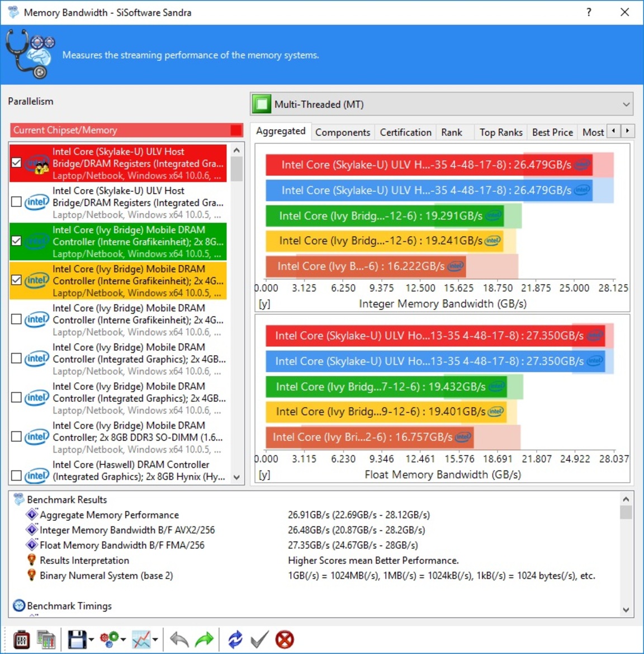The width and height of the screenshot is (644, 654).
Task: Click chipset list scroll up arrow
Action: (x=236, y=150)
